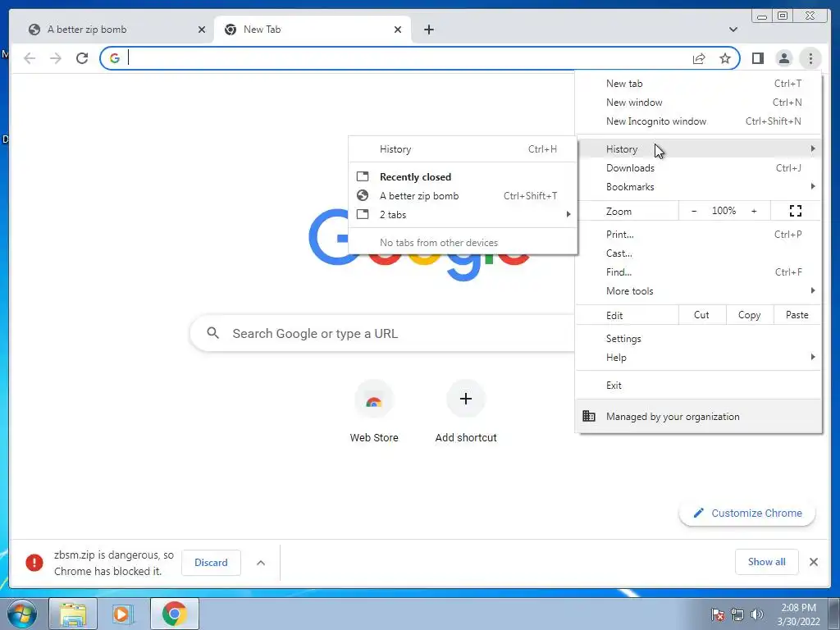Click the browser forward arrow
840x630 pixels.
click(x=56, y=58)
